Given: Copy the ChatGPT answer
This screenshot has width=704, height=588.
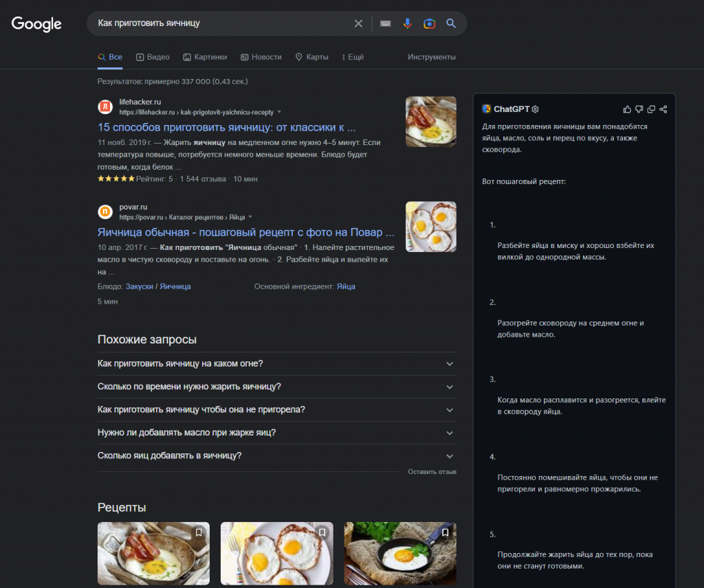Looking at the screenshot, I should pyautogui.click(x=651, y=109).
